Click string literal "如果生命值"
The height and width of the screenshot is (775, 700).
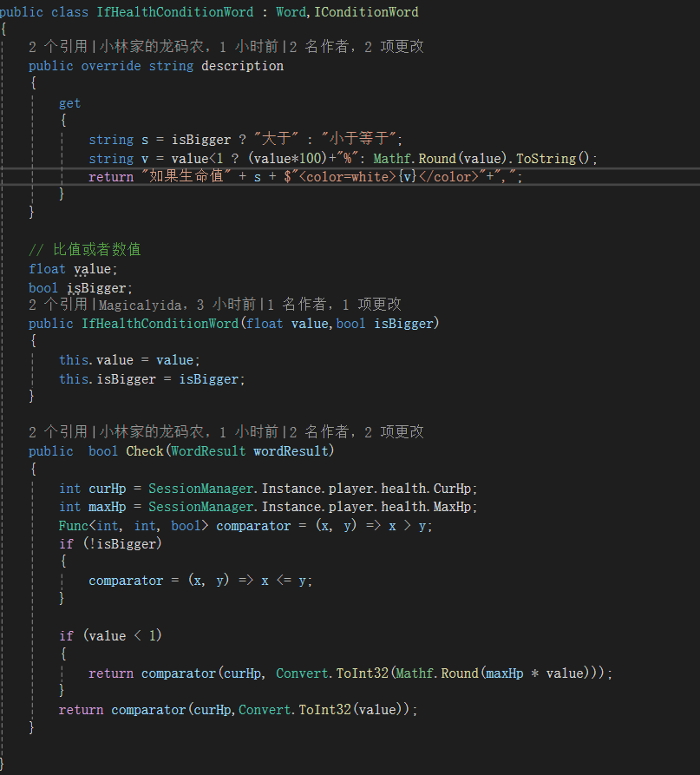[186, 176]
